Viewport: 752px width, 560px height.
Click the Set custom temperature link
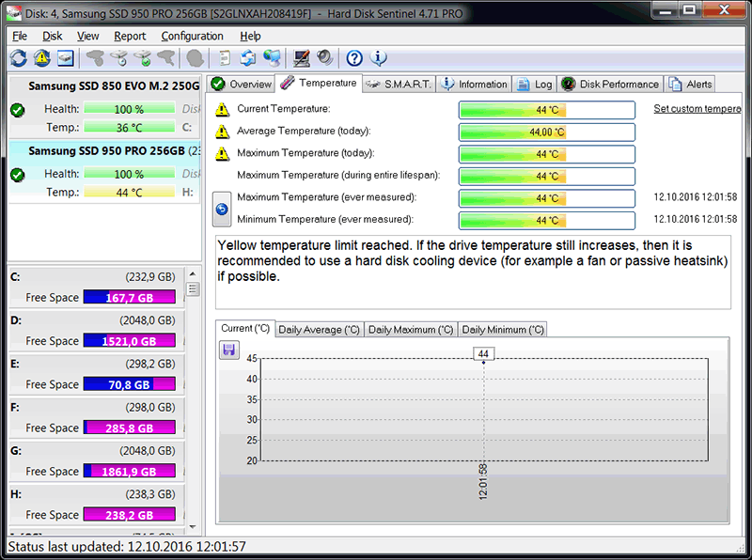click(697, 109)
